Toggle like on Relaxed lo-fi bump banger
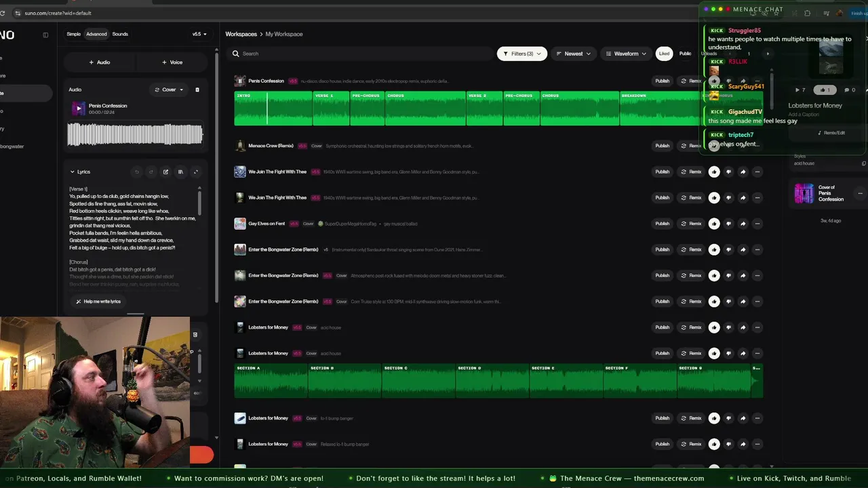The image size is (868, 488). click(714, 444)
